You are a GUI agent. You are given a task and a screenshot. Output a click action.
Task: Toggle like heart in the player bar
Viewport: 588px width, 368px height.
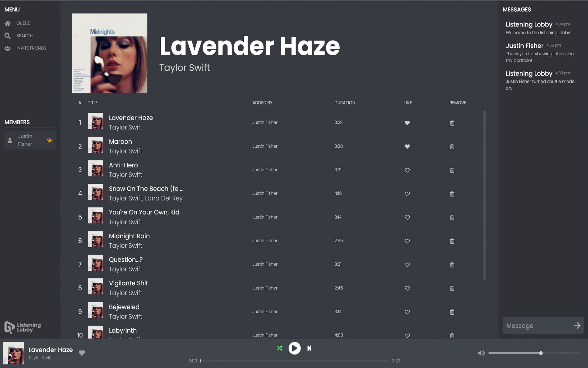82,353
